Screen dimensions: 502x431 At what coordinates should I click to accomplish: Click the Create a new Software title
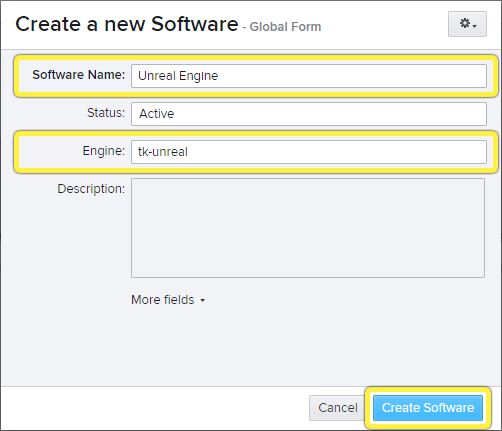click(x=127, y=24)
